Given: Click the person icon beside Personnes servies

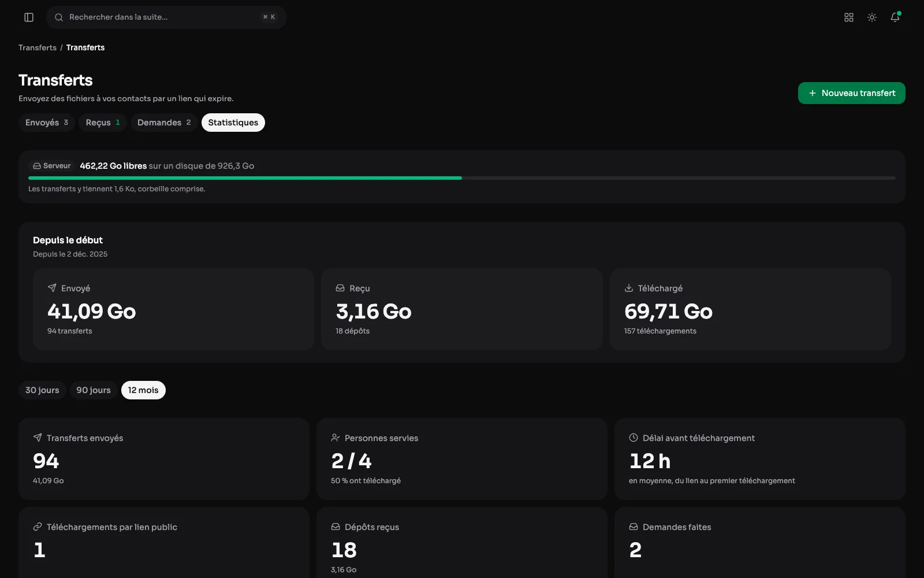Looking at the screenshot, I should click(336, 438).
